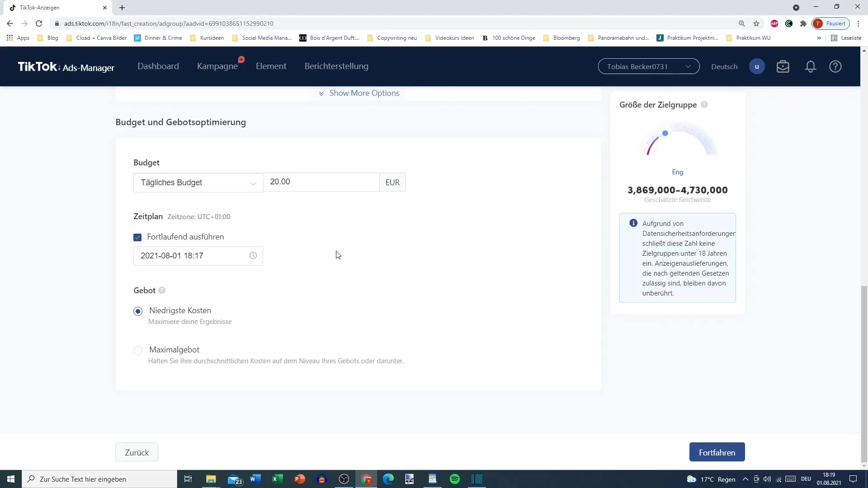The width and height of the screenshot is (868, 488).
Task: Click the browser back arrow
Action: pyautogui.click(x=10, y=23)
